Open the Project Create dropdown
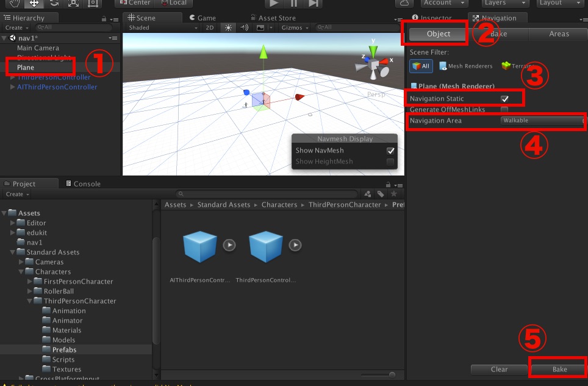588x386 pixels. (17, 194)
